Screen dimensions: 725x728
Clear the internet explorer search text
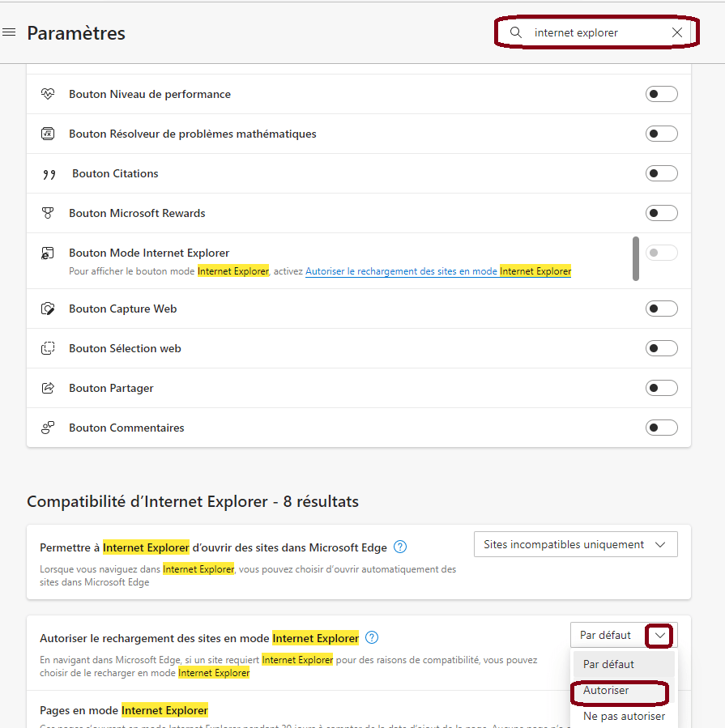click(677, 32)
